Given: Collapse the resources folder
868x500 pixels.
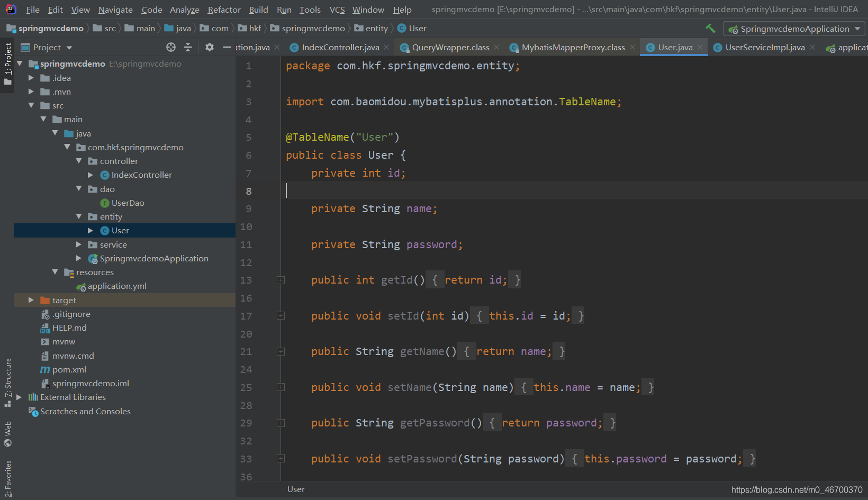Looking at the screenshot, I should (55, 272).
